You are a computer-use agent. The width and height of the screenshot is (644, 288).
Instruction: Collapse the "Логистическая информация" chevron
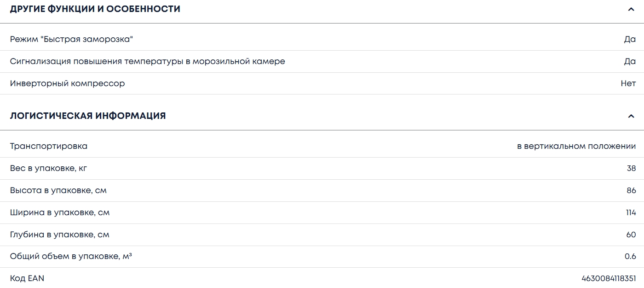pyautogui.click(x=631, y=116)
